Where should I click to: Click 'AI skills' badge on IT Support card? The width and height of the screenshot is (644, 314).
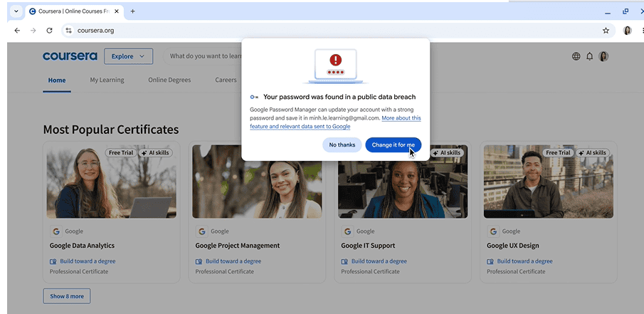[447, 152]
